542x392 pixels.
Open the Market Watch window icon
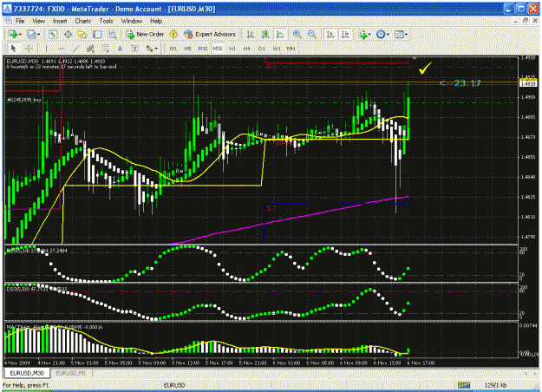(53, 34)
